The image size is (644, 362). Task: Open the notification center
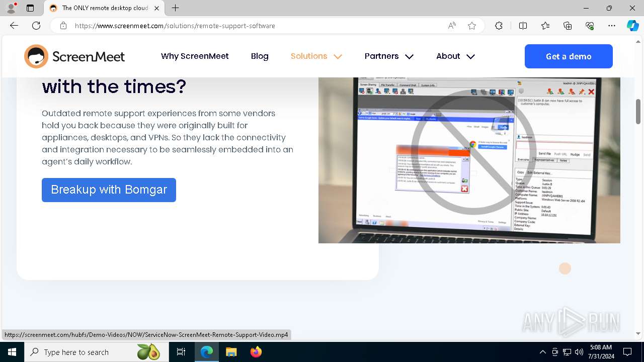[627, 352]
